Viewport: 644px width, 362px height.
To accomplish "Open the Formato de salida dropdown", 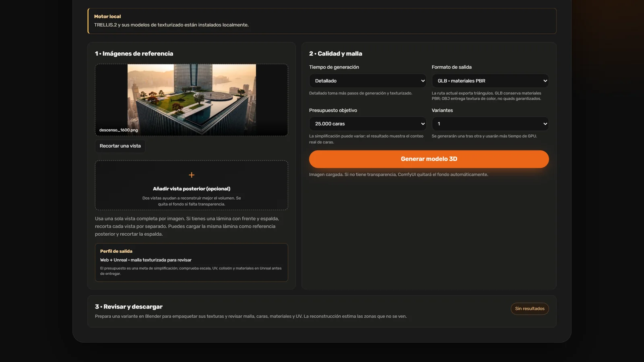I will (x=490, y=81).
